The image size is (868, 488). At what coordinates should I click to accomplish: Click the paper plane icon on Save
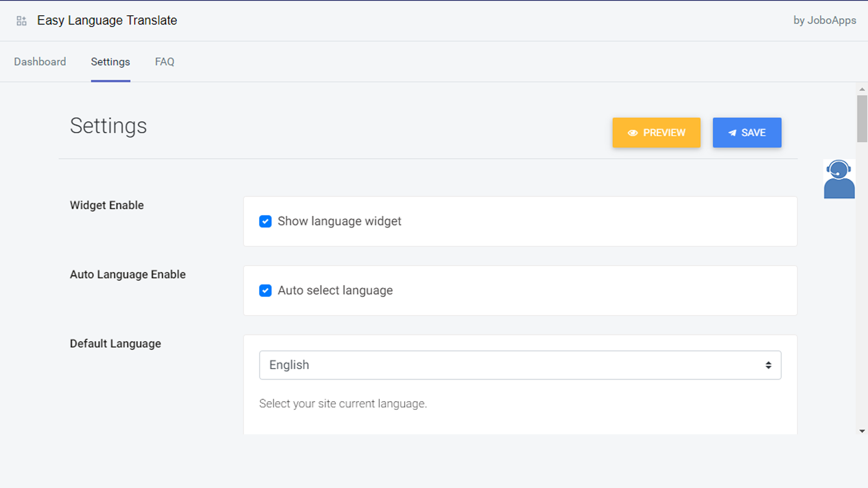(x=732, y=133)
